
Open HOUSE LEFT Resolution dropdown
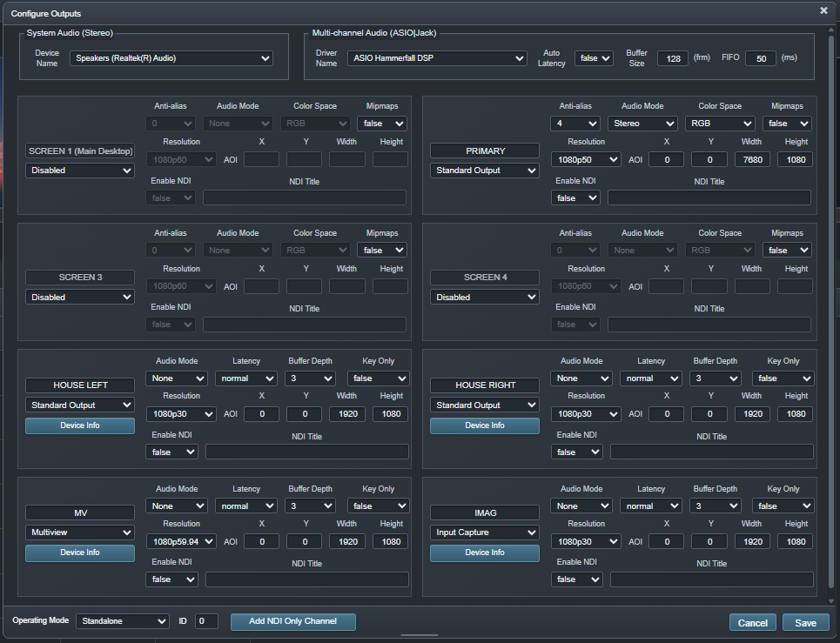point(181,414)
